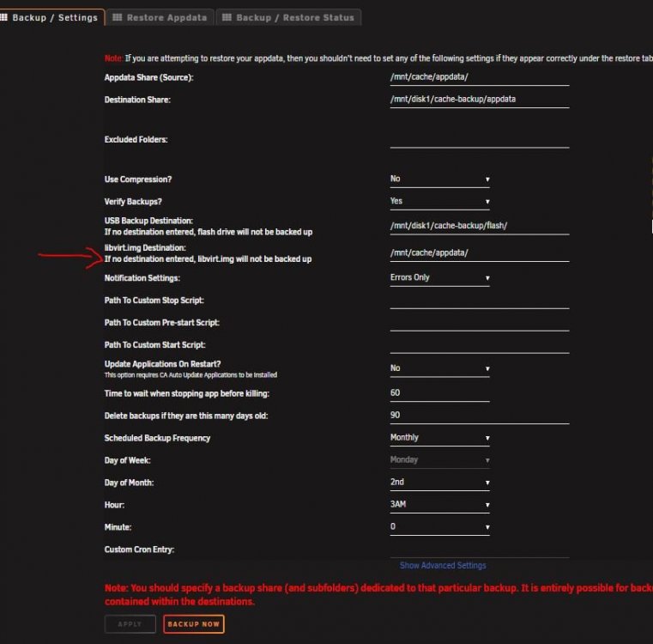
Task: Click the grid icon on Restore Appdata tab
Action: point(118,17)
